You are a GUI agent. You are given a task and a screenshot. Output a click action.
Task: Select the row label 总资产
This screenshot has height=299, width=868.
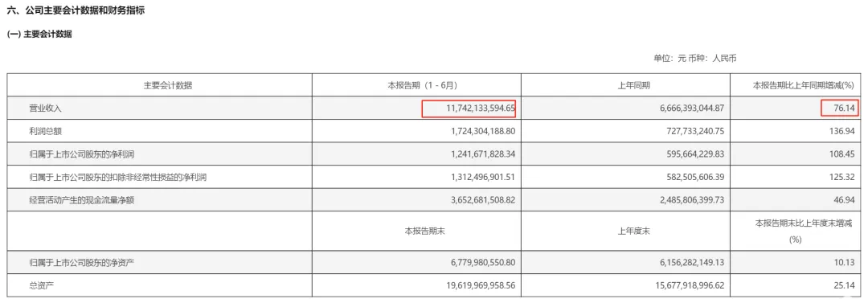tap(42, 285)
